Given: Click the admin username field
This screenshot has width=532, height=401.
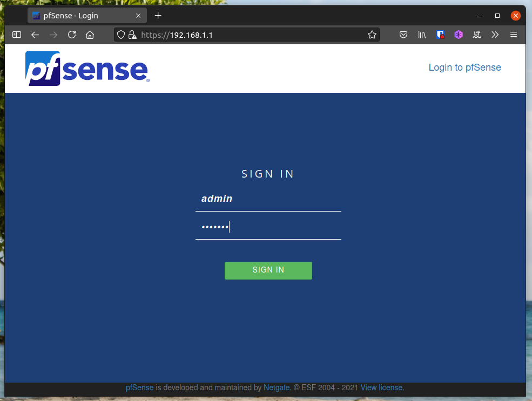Looking at the screenshot, I should (268, 199).
